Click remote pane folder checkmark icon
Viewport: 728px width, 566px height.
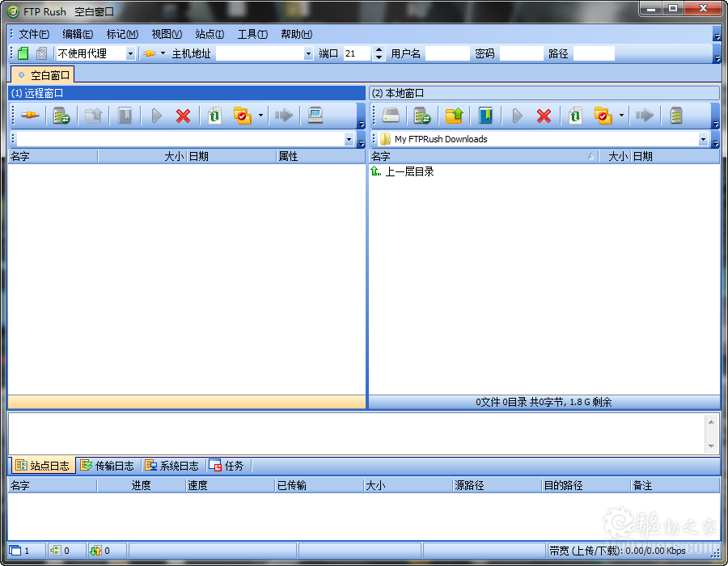pos(243,115)
